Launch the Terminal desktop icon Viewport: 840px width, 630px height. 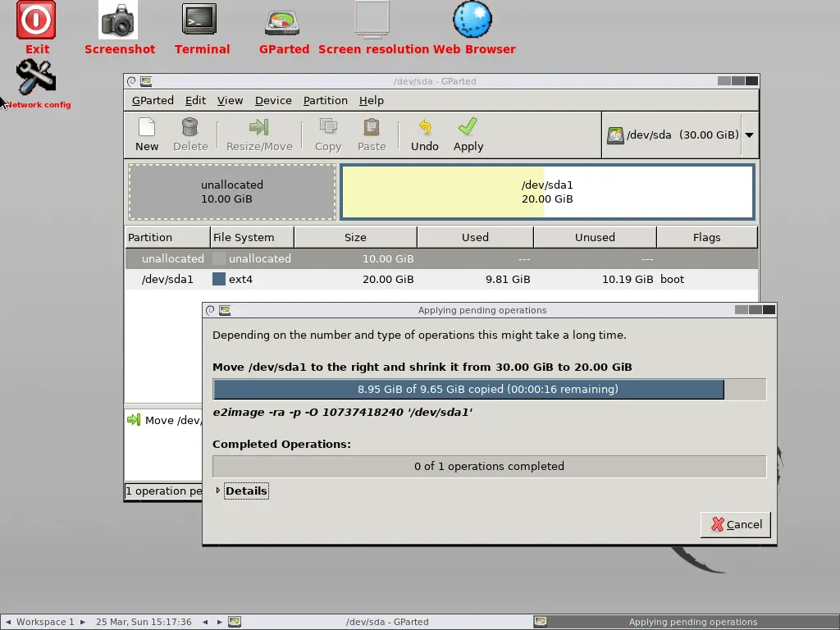199,20
